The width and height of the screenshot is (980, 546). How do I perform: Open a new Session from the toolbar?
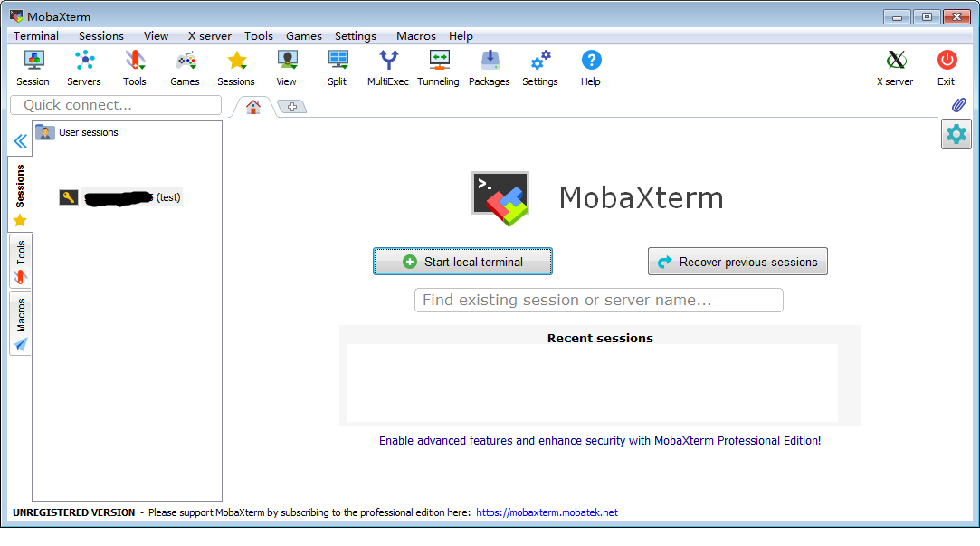click(x=33, y=63)
